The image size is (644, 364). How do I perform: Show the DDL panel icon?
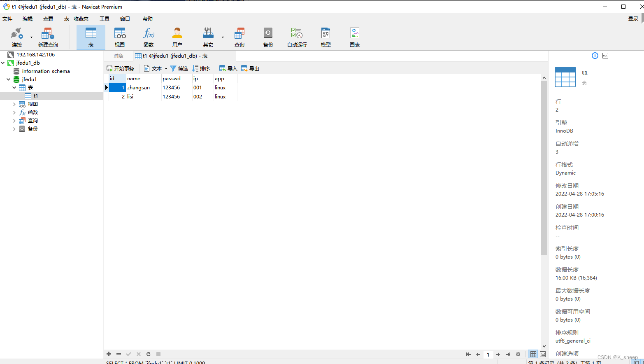605,56
